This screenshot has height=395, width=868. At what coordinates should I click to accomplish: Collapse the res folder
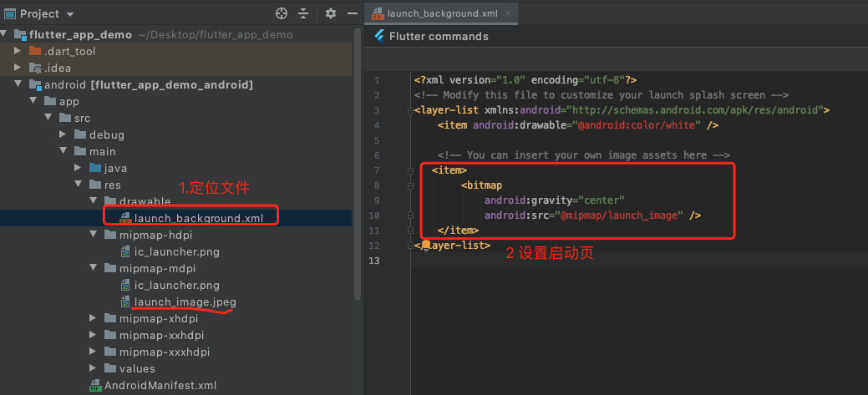pos(78,185)
